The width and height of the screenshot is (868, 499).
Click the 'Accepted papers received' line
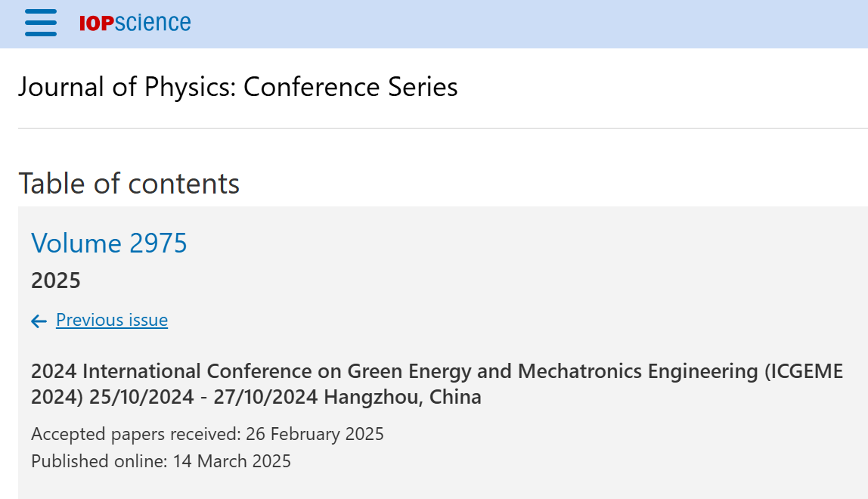coord(207,434)
